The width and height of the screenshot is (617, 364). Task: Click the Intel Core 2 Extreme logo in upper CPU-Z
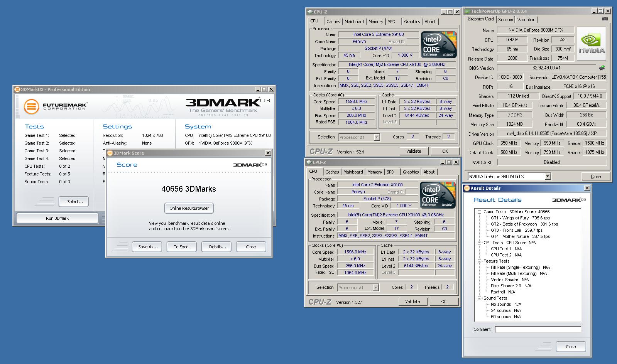[x=439, y=45]
